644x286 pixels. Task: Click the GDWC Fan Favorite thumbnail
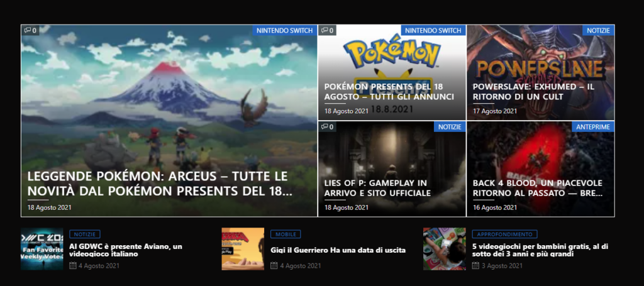pyautogui.click(x=42, y=249)
